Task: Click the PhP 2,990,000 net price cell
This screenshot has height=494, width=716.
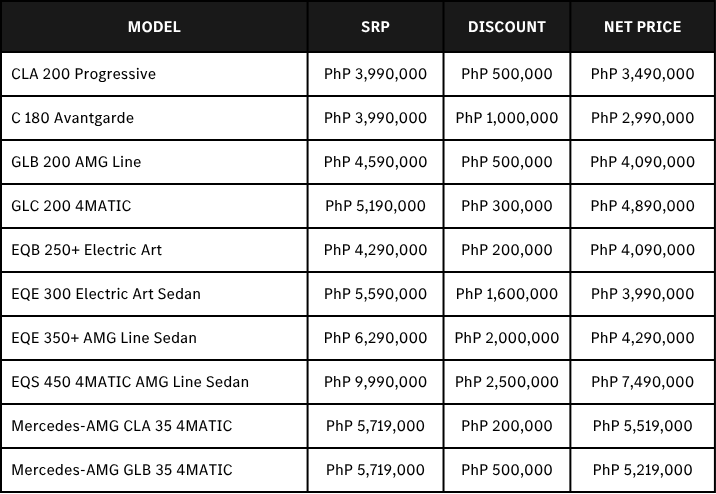Action: click(x=642, y=118)
